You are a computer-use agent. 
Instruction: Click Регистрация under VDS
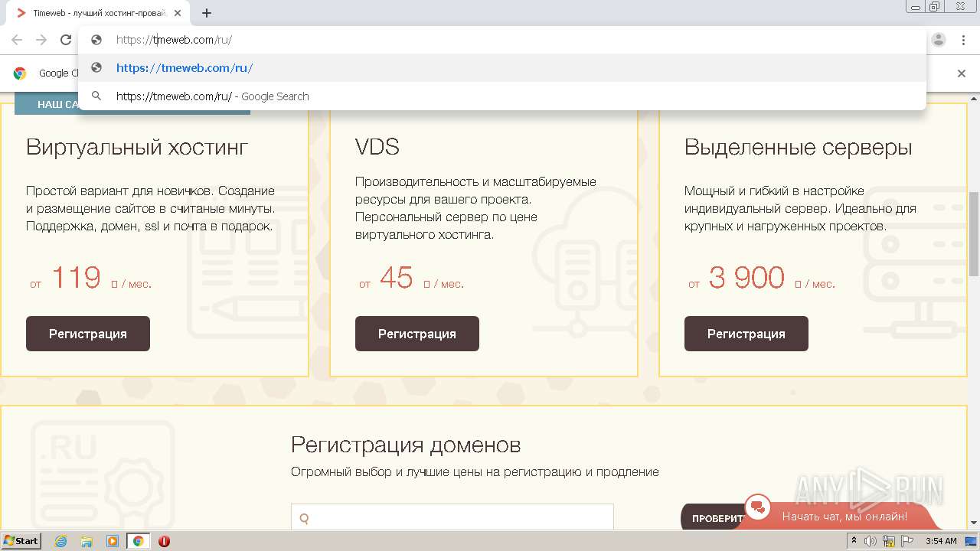point(417,334)
